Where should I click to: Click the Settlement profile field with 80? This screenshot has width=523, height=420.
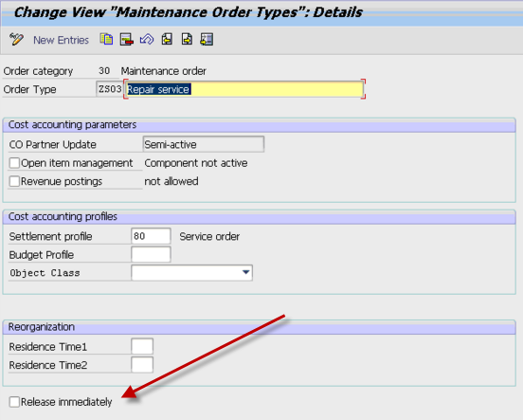151,236
